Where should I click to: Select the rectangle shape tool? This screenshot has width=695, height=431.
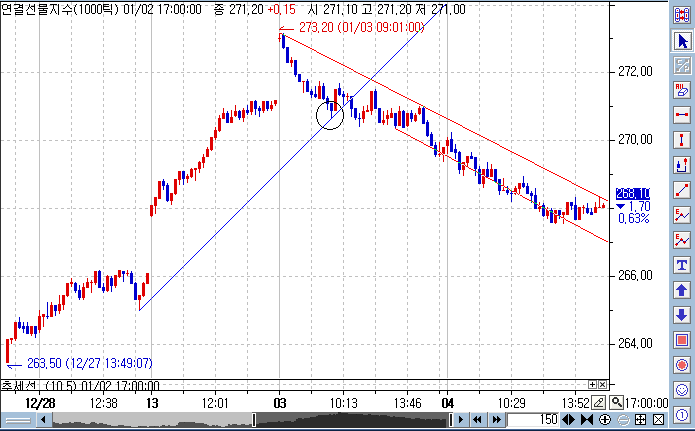682,340
